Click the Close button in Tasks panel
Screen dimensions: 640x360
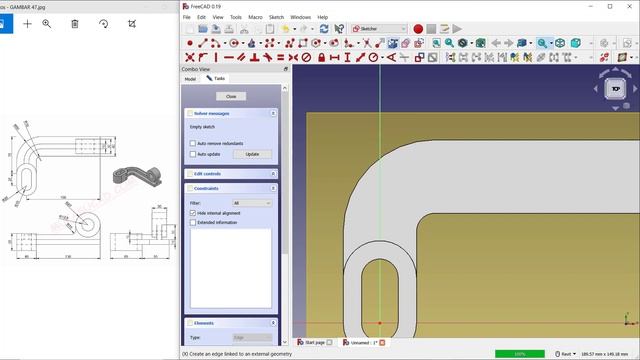231,96
